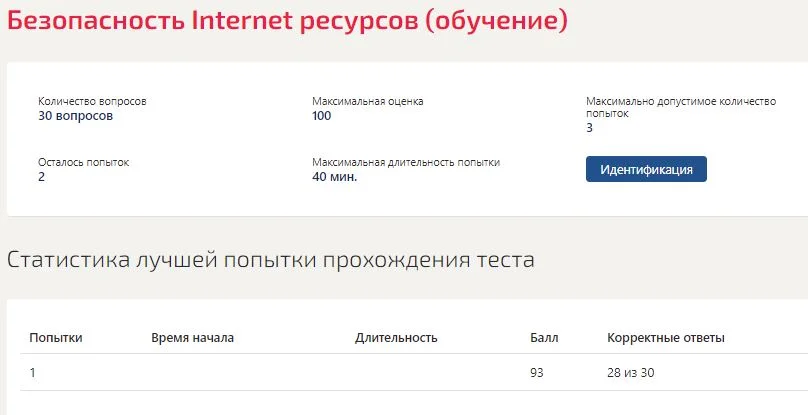The height and width of the screenshot is (415, 808).
Task: Click the Максимально допустимое количество попыток label
Action: pyautogui.click(x=681, y=107)
